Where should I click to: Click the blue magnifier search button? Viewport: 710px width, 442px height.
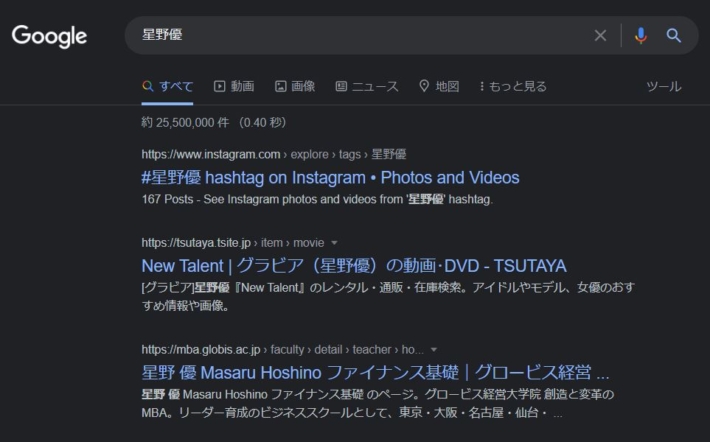(673, 35)
